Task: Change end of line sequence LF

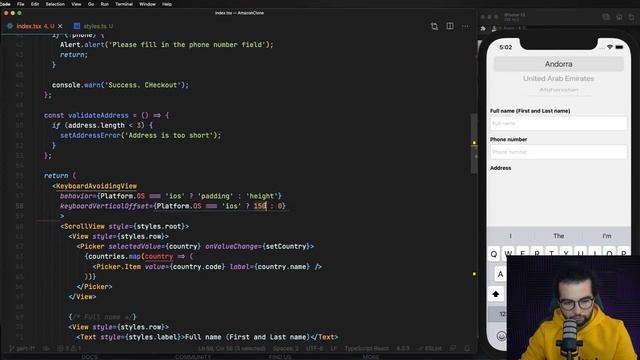Action: [333, 349]
